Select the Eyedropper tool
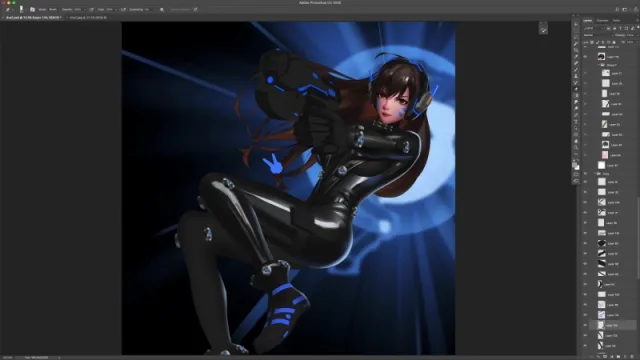 pyautogui.click(x=576, y=56)
